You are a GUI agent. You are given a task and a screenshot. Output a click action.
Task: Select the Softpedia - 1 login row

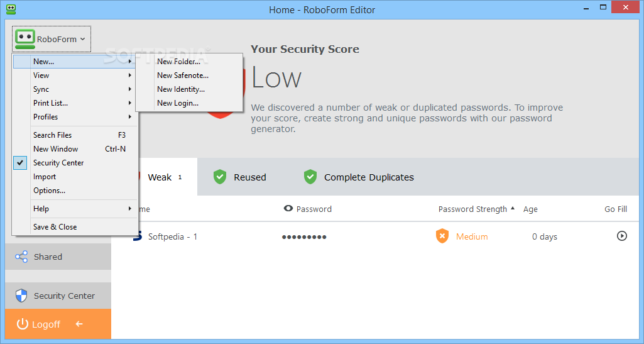[x=374, y=236]
